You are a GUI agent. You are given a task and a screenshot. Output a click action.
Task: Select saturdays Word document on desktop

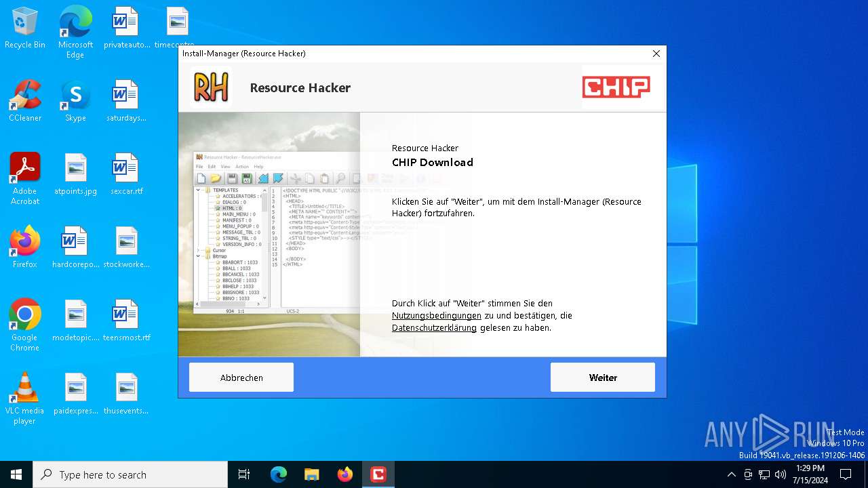[126, 102]
